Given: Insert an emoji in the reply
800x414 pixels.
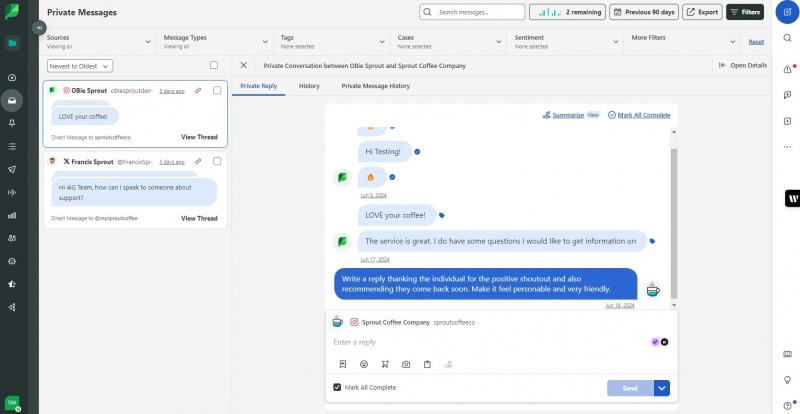Looking at the screenshot, I should 364,364.
